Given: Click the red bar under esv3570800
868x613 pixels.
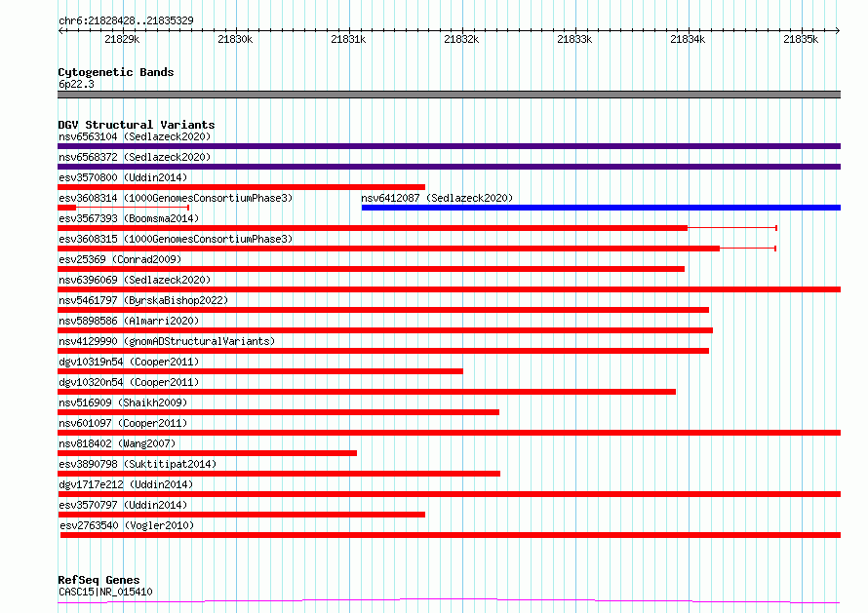Looking at the screenshot, I should click(x=241, y=187).
